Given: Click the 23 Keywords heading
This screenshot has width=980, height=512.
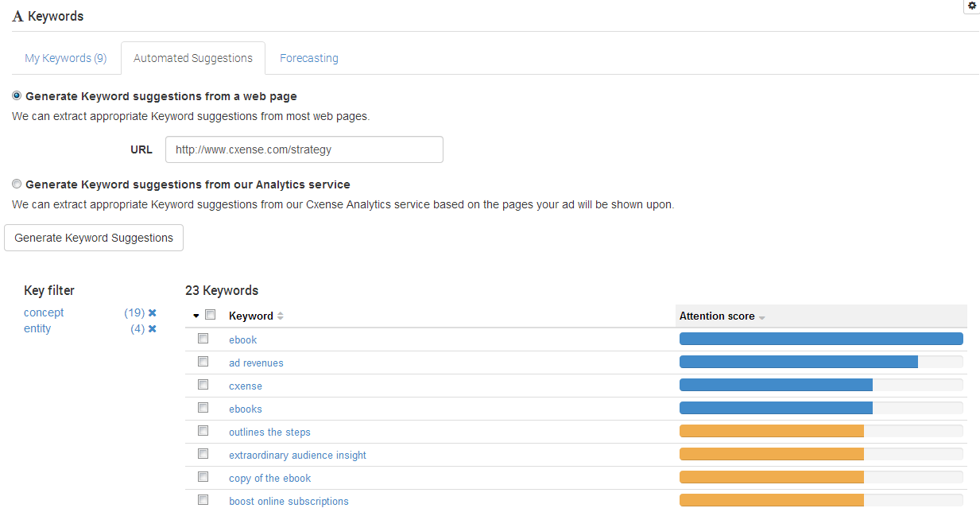Looking at the screenshot, I should tap(222, 290).
